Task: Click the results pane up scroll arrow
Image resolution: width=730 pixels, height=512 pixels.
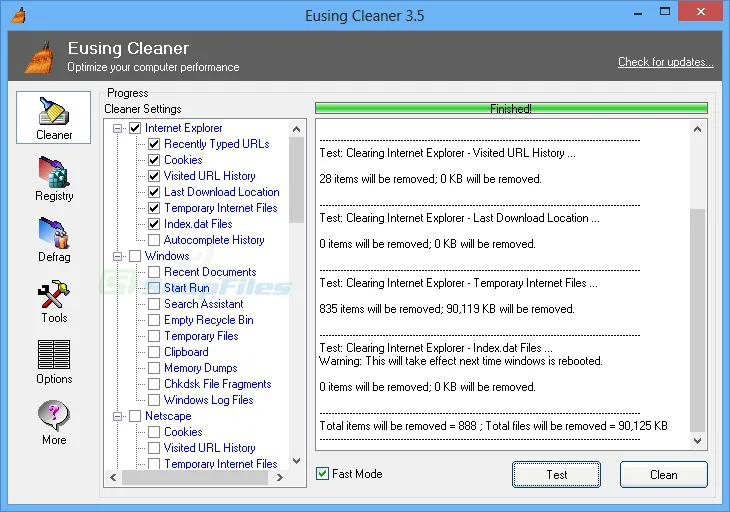Action: click(697, 129)
